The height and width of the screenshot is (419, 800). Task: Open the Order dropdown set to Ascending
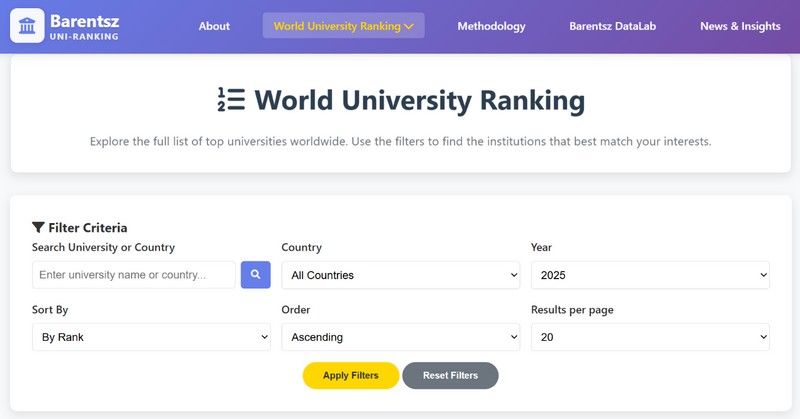click(x=401, y=337)
